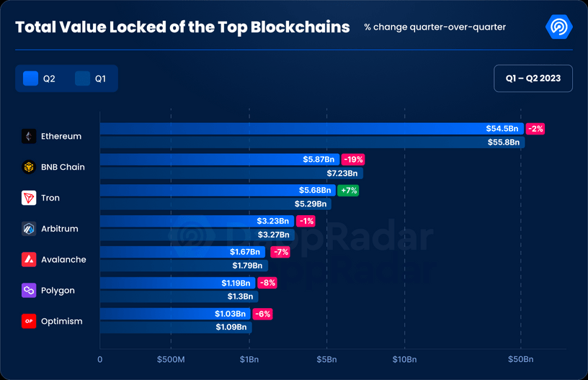Click the Ethereum -2% change badge
588x380 pixels.
(535, 129)
